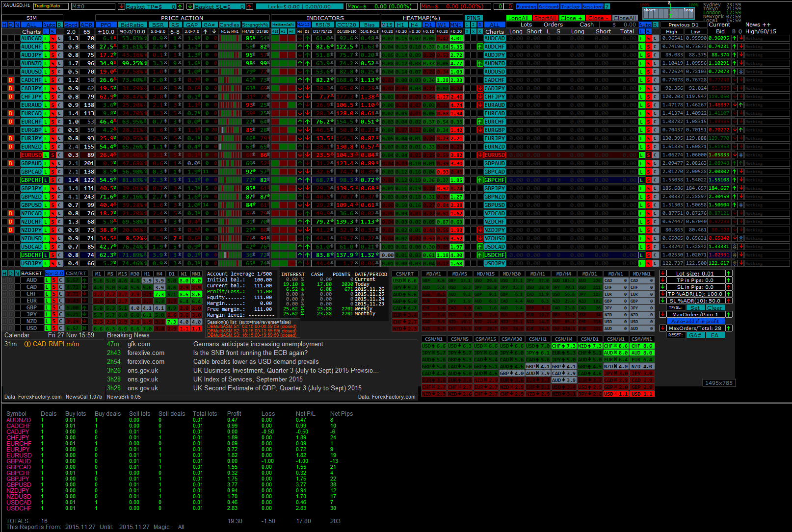Viewport: 792px width, 532px height.
Task: Click the ALL button in SIM panel
Action: [31, 25]
